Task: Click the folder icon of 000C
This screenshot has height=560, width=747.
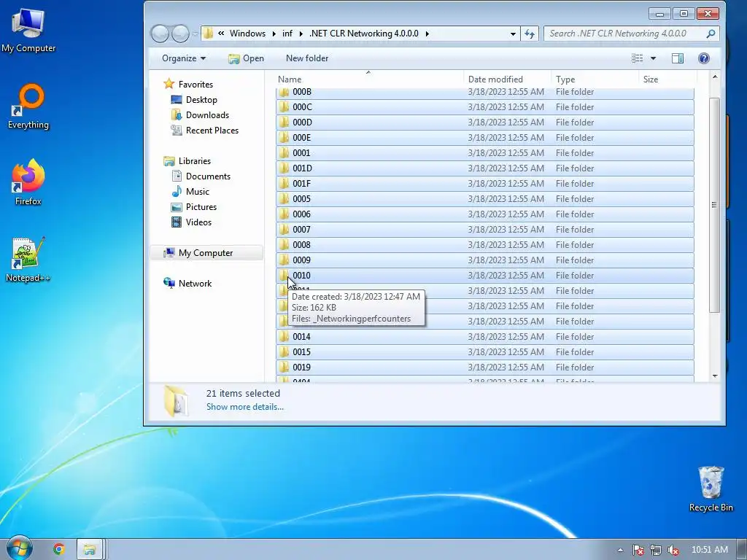Action: point(284,106)
